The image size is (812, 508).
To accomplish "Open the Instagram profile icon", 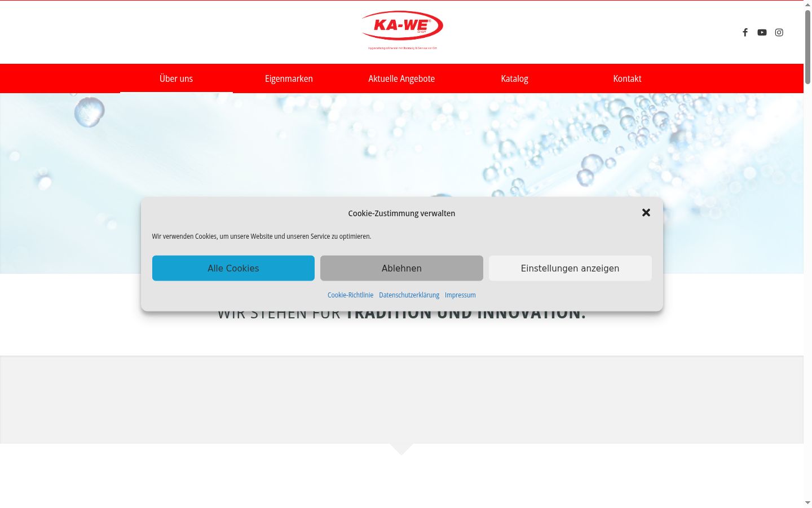I will click(779, 32).
